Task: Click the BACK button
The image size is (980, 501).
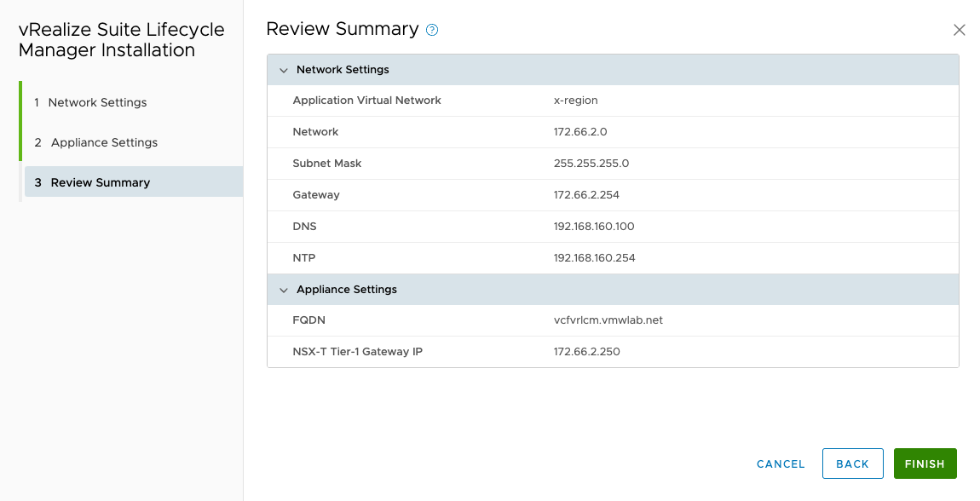Action: click(x=852, y=464)
